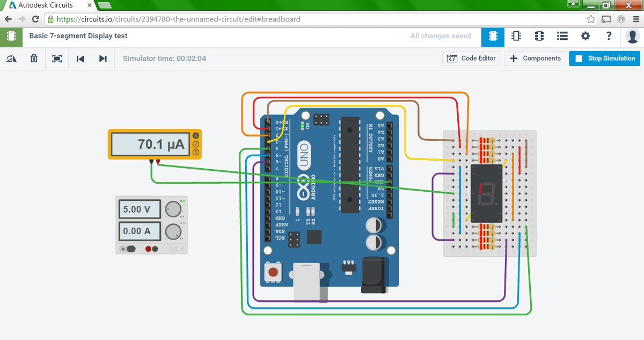Switch to PCB view icon

point(539,36)
